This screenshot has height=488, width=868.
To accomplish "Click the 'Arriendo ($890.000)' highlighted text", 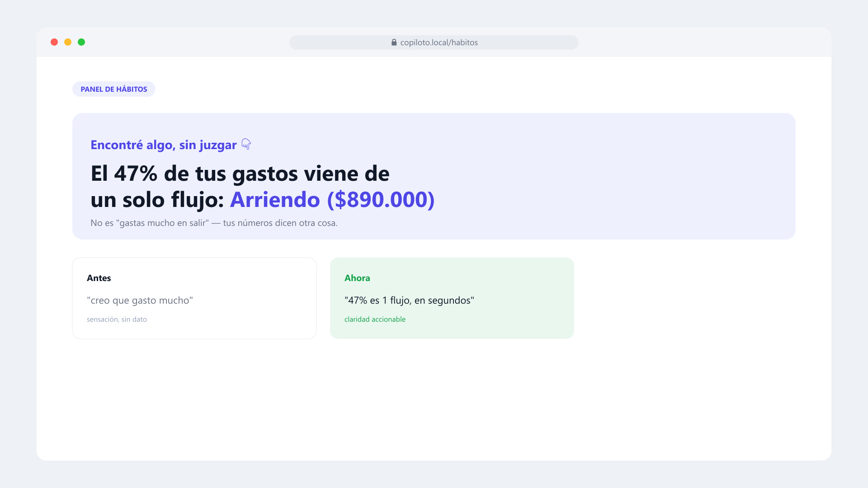I will [x=332, y=199].
